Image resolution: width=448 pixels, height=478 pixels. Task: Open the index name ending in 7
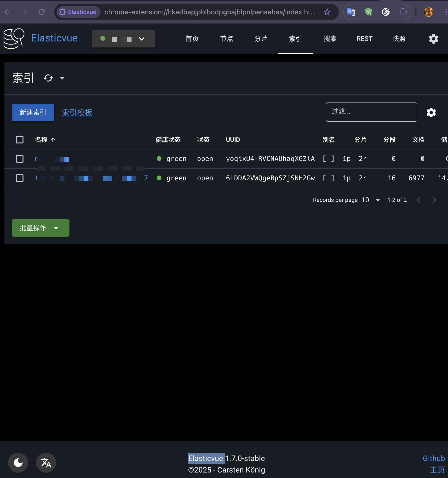pos(91,178)
